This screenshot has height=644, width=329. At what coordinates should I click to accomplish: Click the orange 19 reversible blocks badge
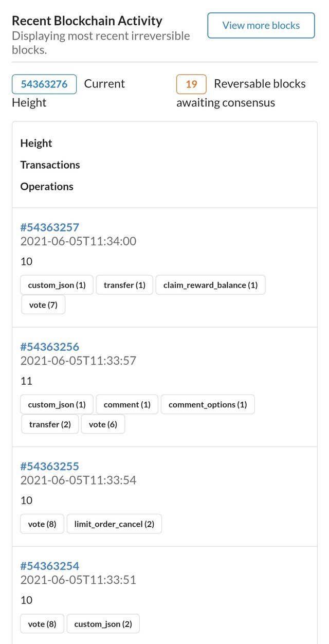(191, 84)
